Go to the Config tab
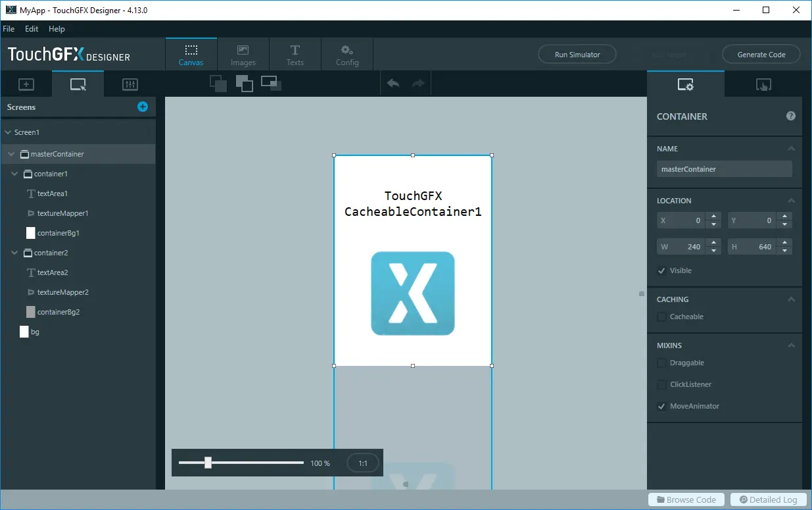The image size is (812, 510). pyautogui.click(x=347, y=55)
